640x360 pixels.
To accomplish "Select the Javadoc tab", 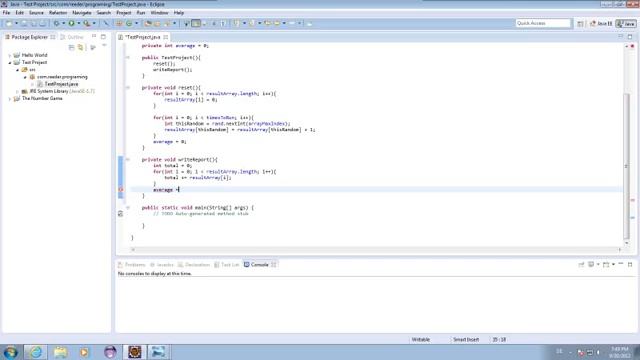I will point(162,265).
